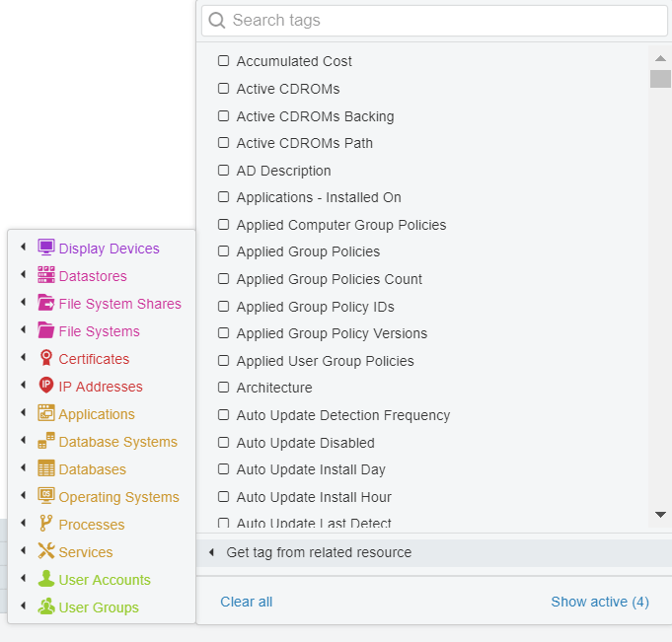672x642 pixels.
Task: Click the scrollbar down arrow in tag list
Action: [x=660, y=515]
